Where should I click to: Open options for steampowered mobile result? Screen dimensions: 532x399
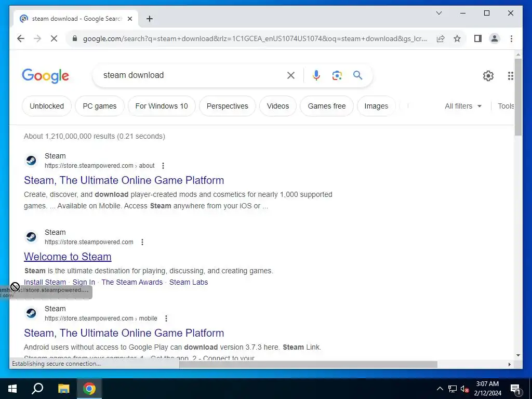(166, 318)
